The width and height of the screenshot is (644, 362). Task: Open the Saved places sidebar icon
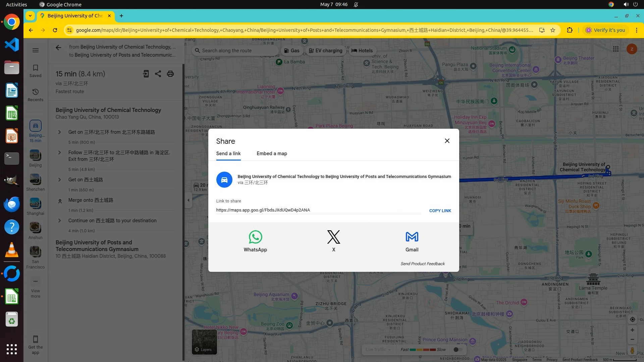[x=35, y=71]
